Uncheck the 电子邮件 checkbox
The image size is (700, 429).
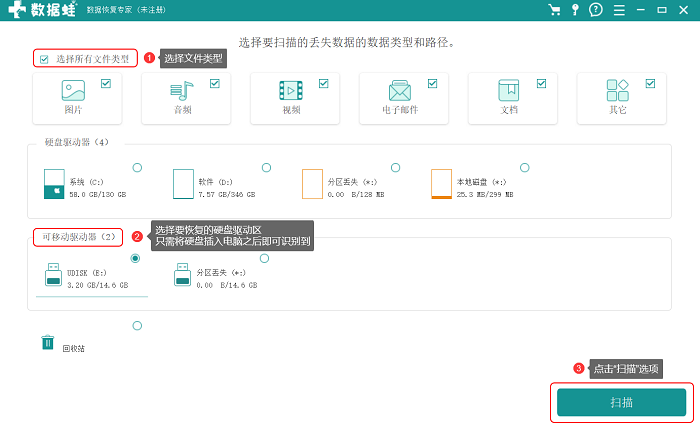(433, 83)
